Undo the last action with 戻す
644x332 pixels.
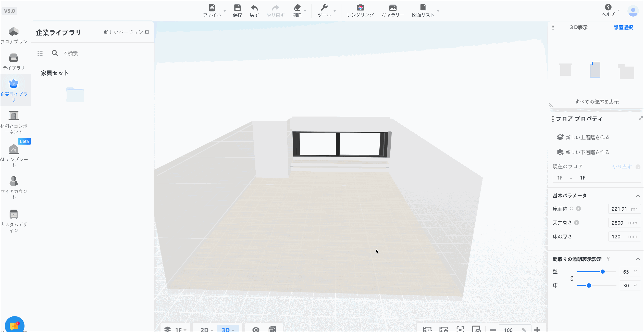(x=254, y=11)
